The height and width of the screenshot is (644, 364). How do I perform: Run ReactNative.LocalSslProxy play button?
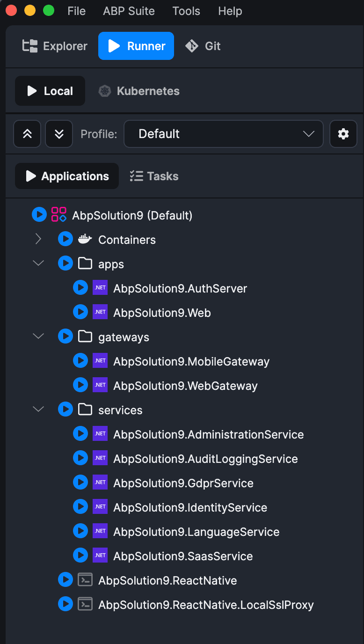click(66, 605)
